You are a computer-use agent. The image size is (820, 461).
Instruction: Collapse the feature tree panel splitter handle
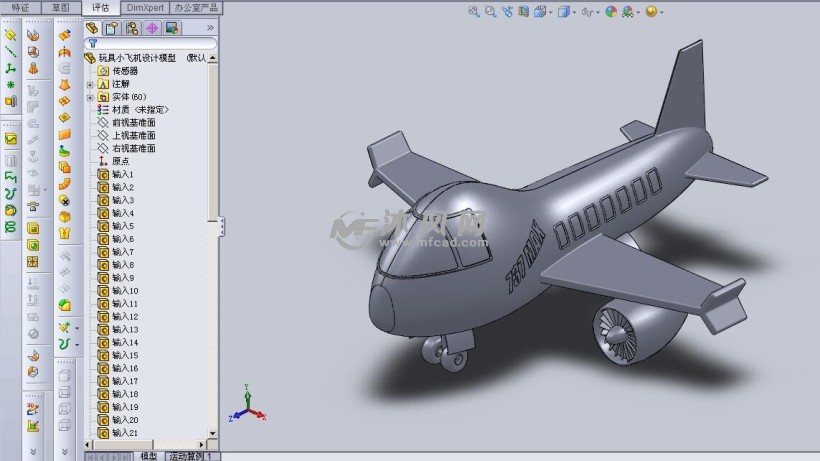coord(222,226)
